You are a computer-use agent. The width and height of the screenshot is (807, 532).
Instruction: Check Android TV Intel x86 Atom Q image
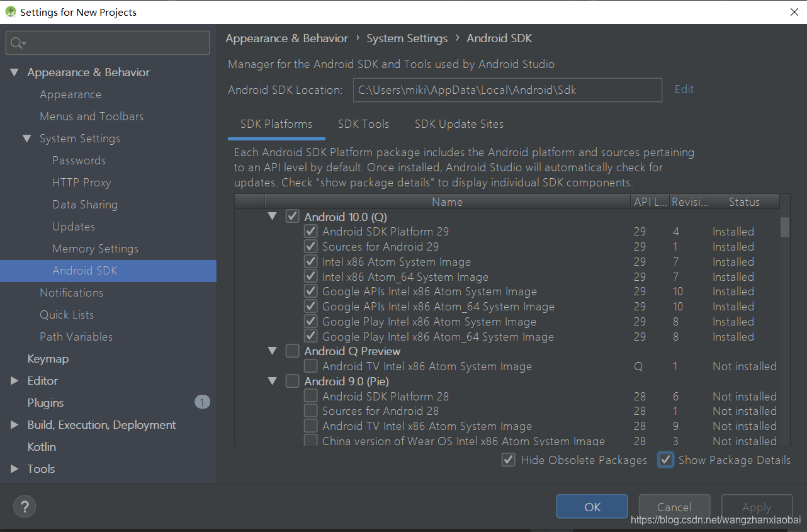click(x=310, y=366)
